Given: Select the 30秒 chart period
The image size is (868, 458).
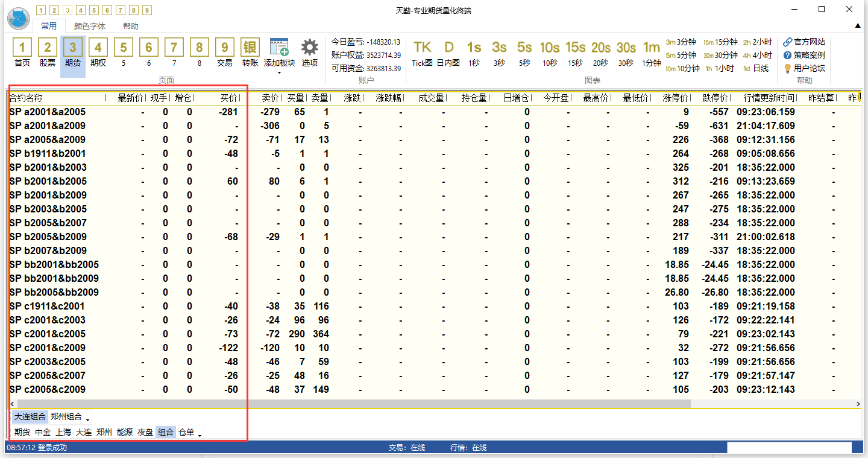Looking at the screenshot, I should click(x=626, y=53).
